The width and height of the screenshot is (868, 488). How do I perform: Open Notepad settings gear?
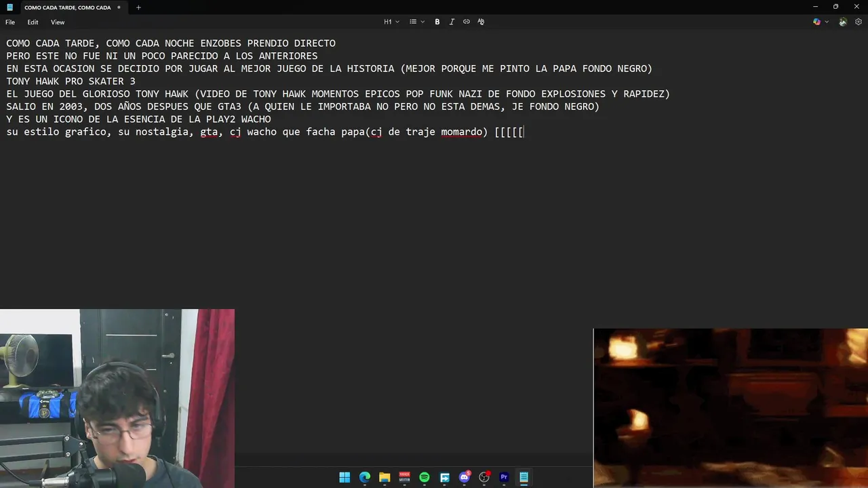pos(859,22)
